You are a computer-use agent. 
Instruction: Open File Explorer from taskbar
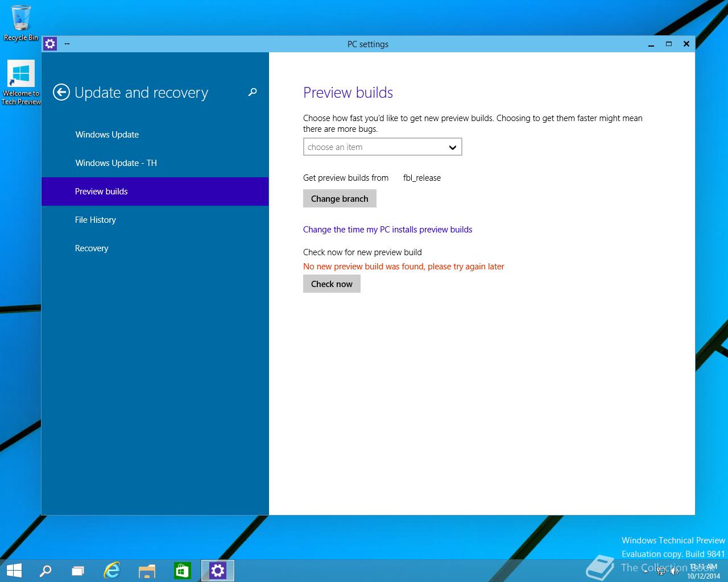click(147, 571)
